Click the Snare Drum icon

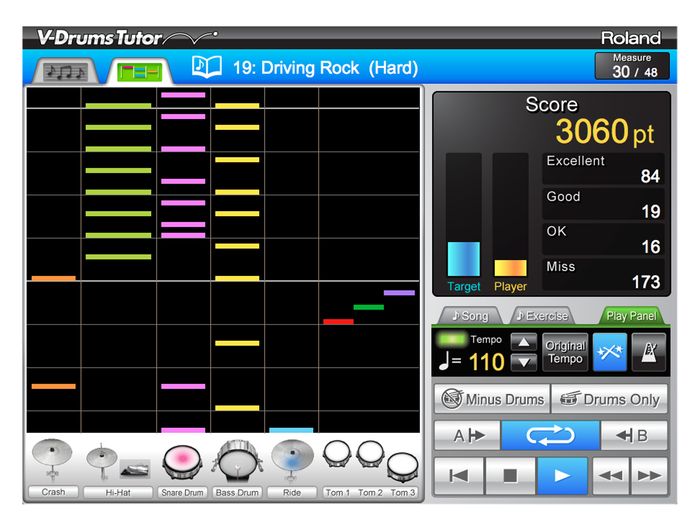click(182, 462)
